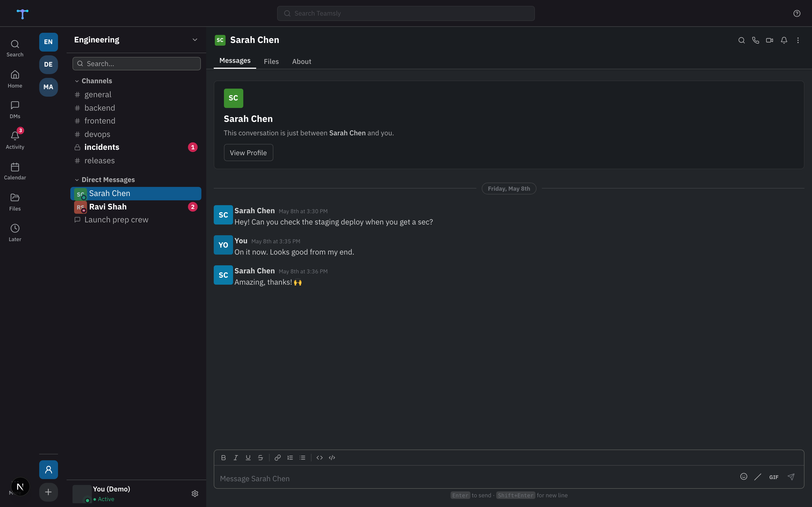Insert a code block
The image size is (812, 507).
(332, 458)
